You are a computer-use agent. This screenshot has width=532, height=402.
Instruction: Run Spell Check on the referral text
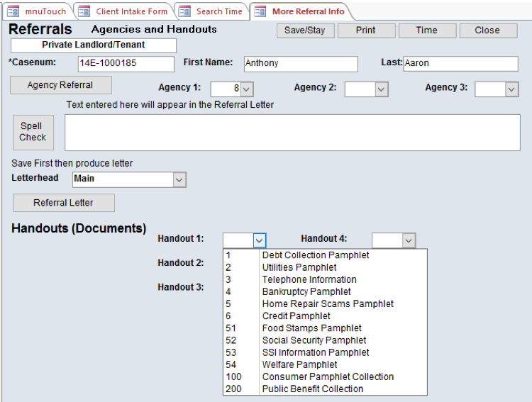point(33,132)
